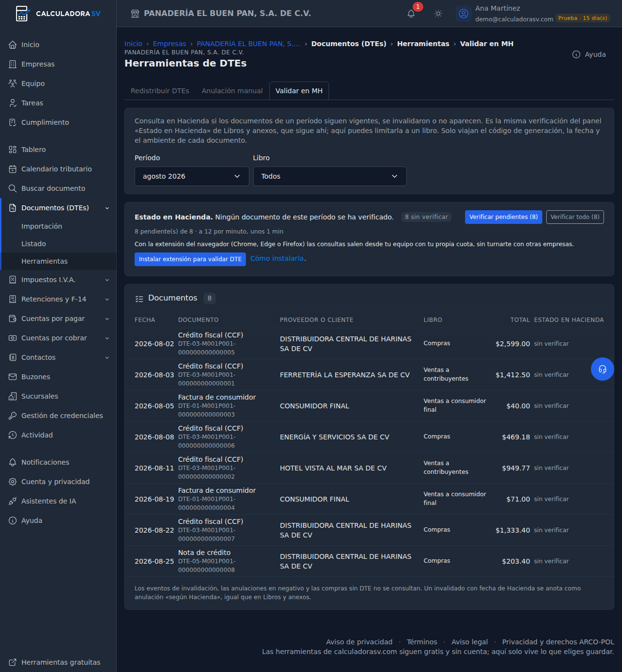Screen dimensions: 622x672
Task: Open the Libro dropdown showing Todos
Action: (329, 176)
